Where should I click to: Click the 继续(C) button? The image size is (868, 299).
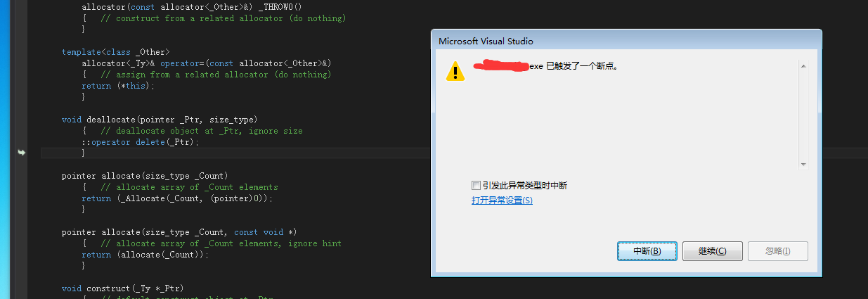tap(712, 251)
